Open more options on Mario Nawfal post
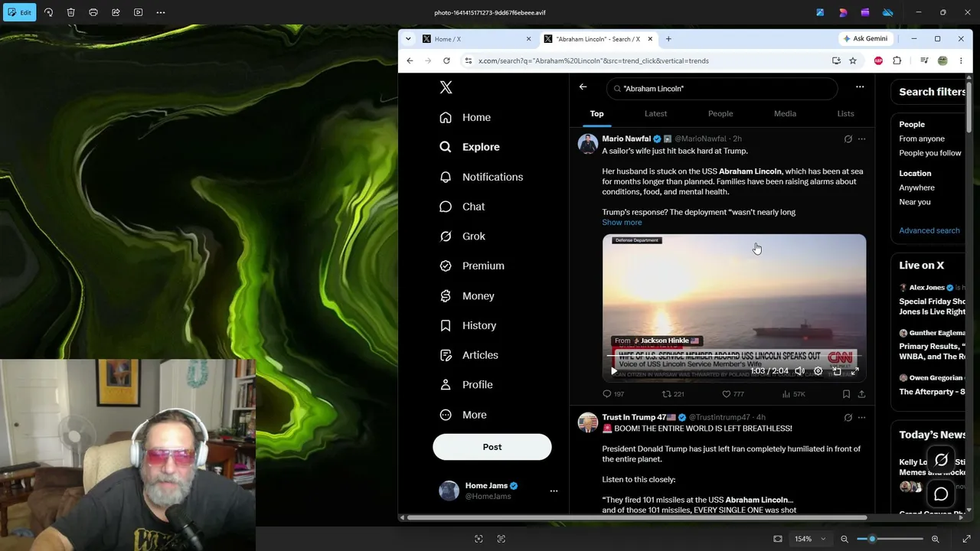This screenshot has width=980, height=551. (862, 139)
